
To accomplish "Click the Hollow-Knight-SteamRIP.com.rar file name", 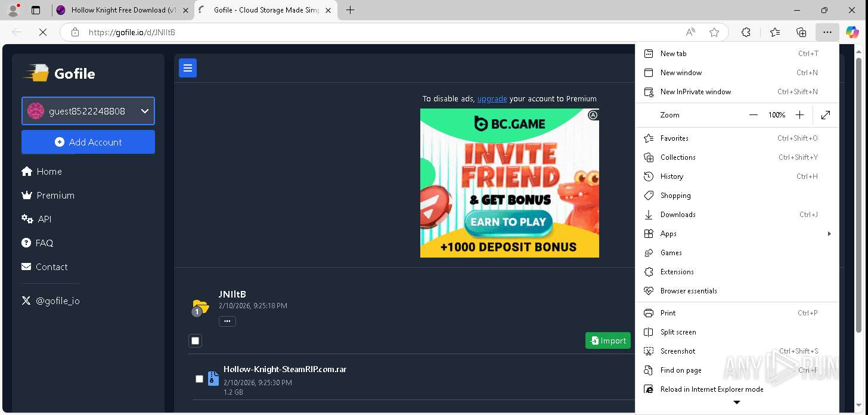I will (285, 369).
